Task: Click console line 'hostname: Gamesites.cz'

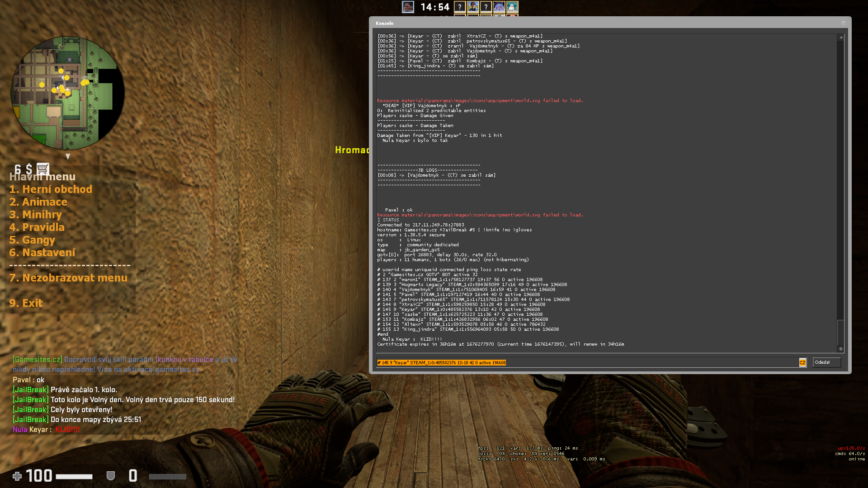Action: [454, 230]
